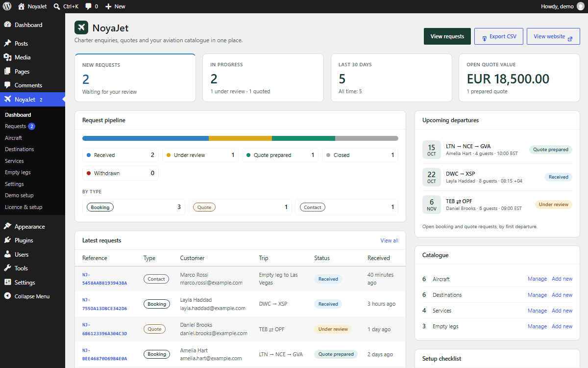Click the blue Received pipeline bar segment

click(146, 138)
